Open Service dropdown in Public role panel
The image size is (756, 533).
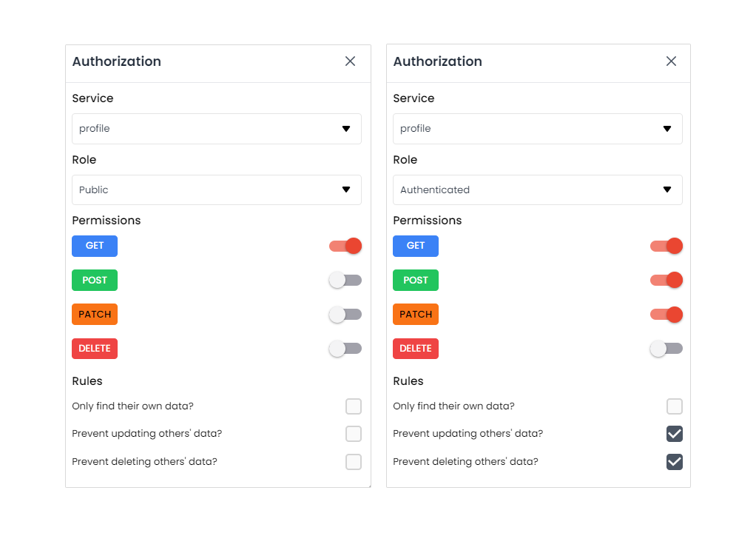216,129
